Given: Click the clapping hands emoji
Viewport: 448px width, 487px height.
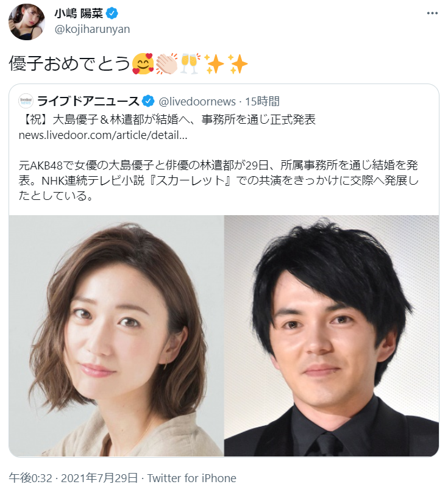Looking at the screenshot, I should (x=166, y=63).
